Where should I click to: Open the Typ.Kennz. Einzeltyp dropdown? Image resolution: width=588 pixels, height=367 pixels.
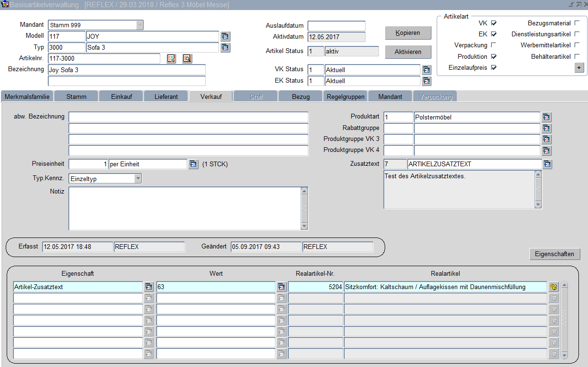point(137,179)
